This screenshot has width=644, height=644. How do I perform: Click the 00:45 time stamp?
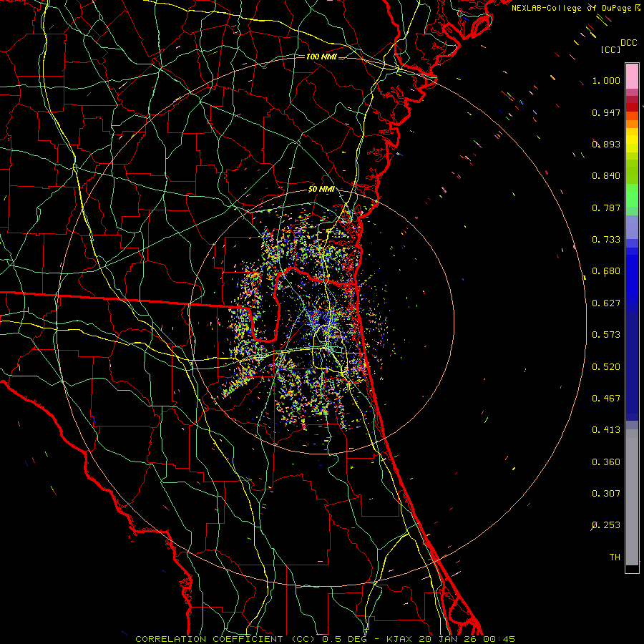pyautogui.click(x=498, y=639)
